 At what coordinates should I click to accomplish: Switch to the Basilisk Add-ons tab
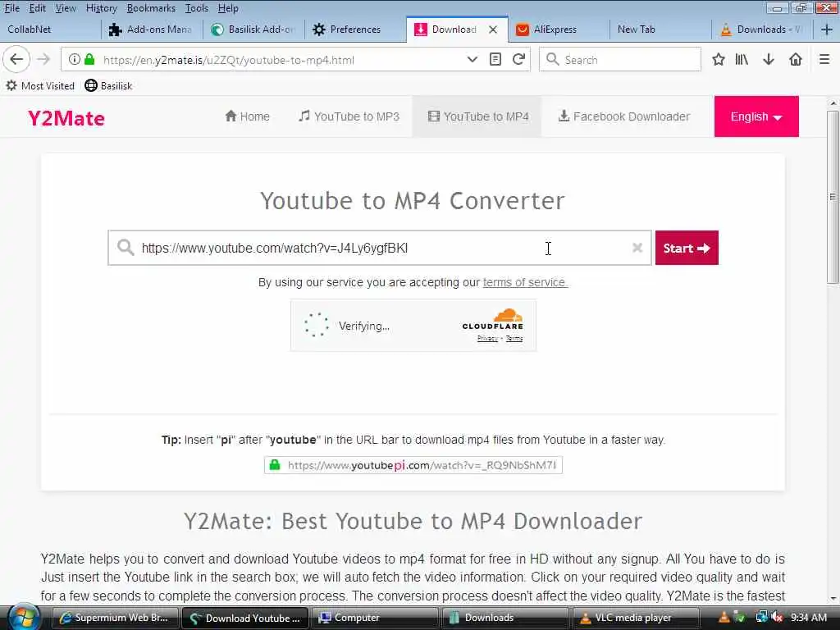point(253,30)
